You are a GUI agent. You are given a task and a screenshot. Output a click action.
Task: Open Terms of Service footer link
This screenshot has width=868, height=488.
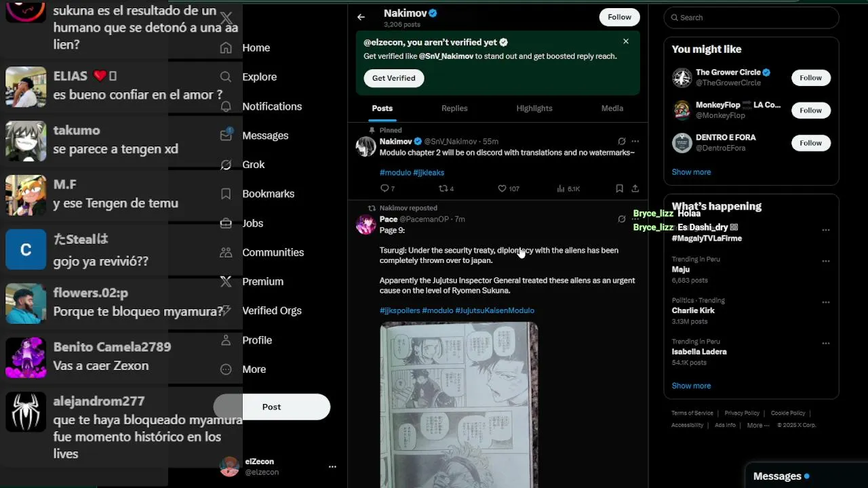tap(692, 413)
